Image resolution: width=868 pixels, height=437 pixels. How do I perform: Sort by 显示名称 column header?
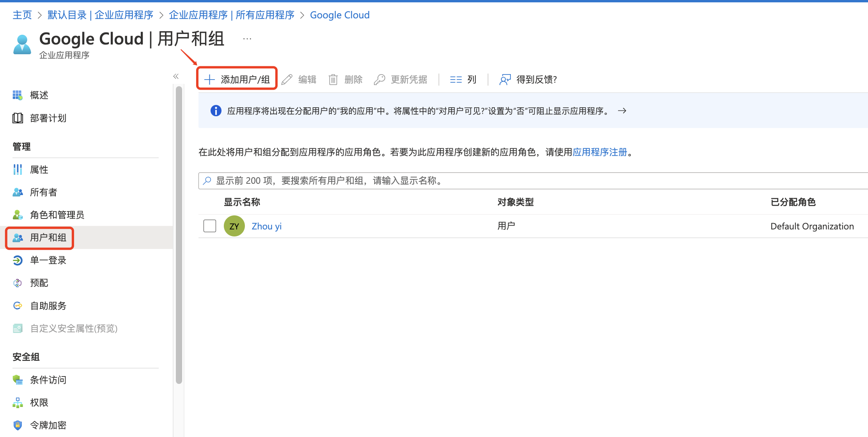coord(242,202)
